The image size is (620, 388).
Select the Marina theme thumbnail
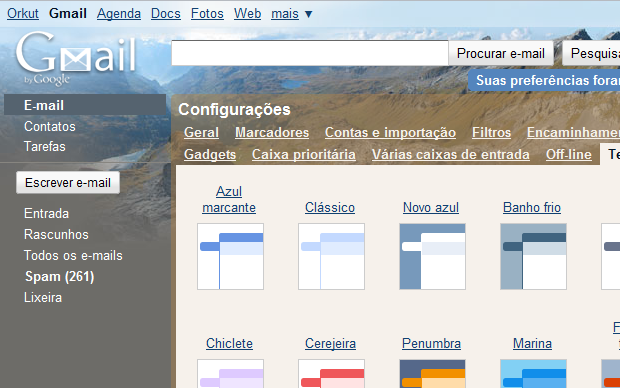point(533,374)
